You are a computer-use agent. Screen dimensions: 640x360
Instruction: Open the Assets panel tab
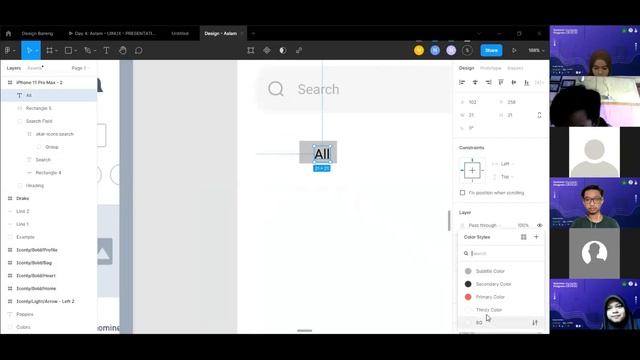tap(35, 68)
